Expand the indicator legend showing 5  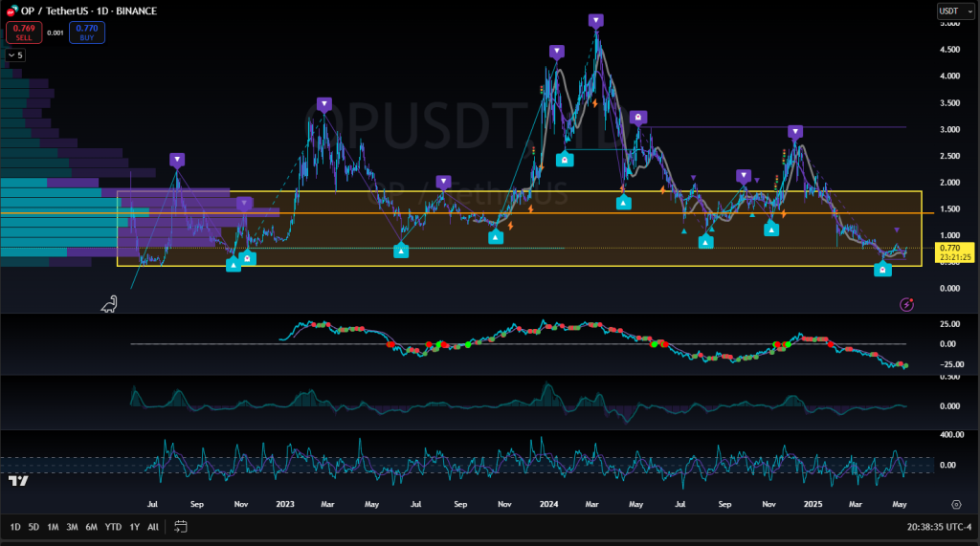pyautogui.click(x=15, y=55)
